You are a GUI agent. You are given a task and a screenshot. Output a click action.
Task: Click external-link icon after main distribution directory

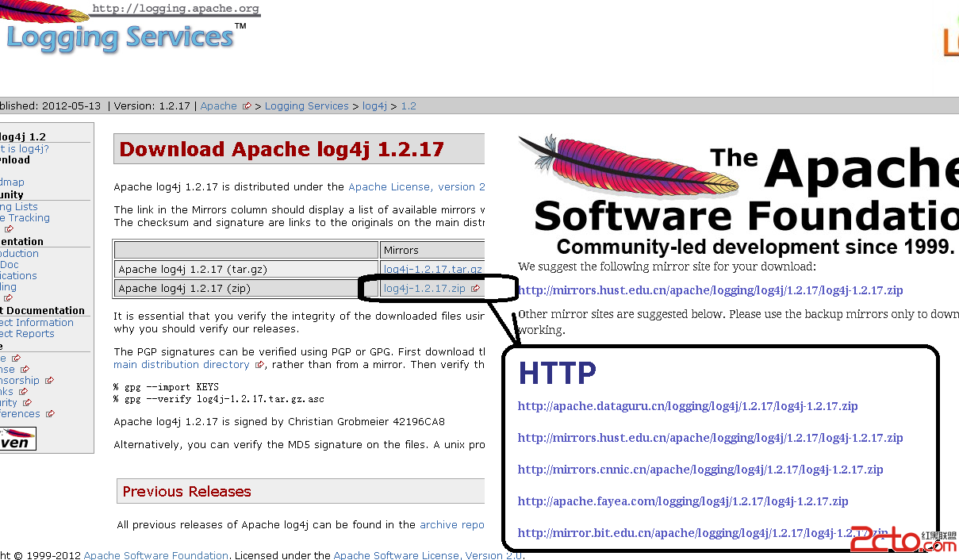pos(259,365)
